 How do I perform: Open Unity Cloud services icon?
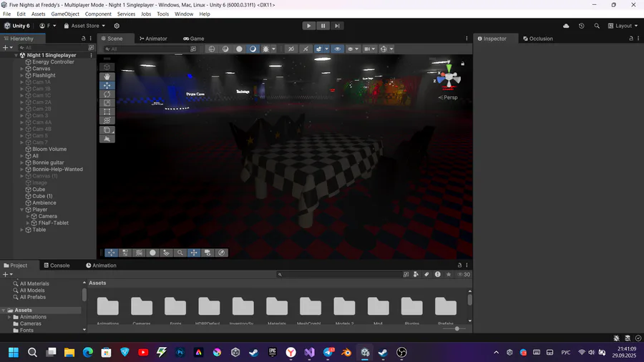point(566,26)
